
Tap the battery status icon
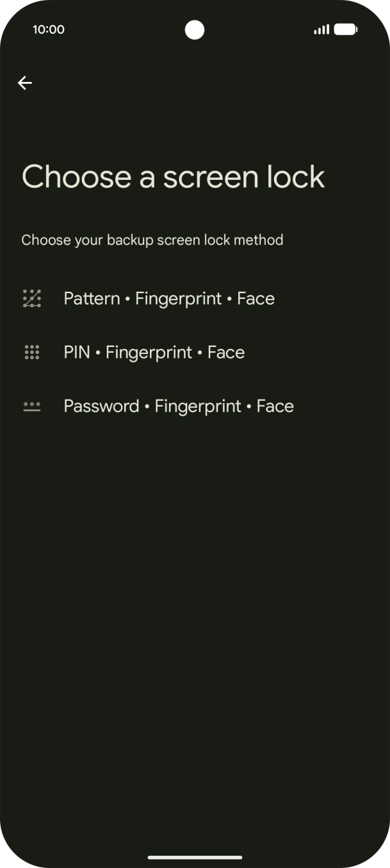(346, 29)
